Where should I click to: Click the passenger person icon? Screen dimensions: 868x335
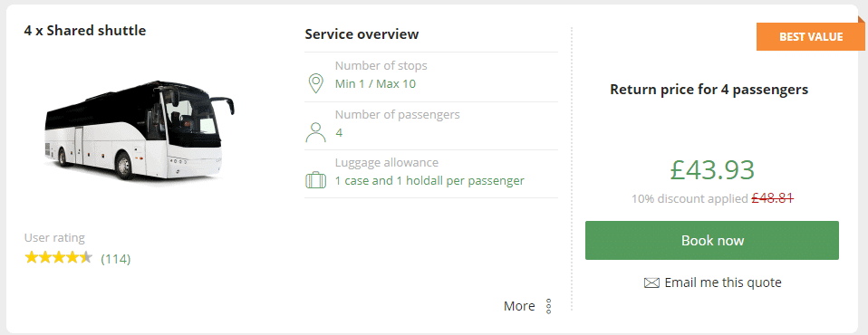click(x=315, y=133)
